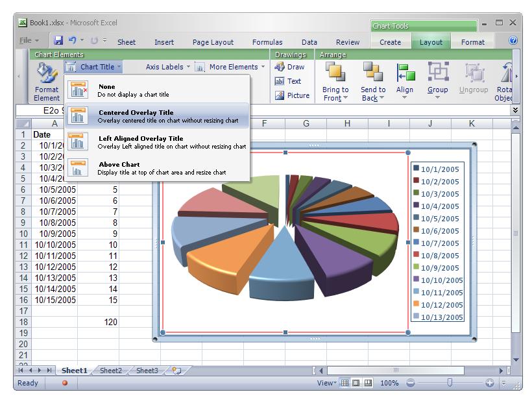532x403 pixels.
Task: Click the Rotate Object icon
Action: [x=506, y=72]
